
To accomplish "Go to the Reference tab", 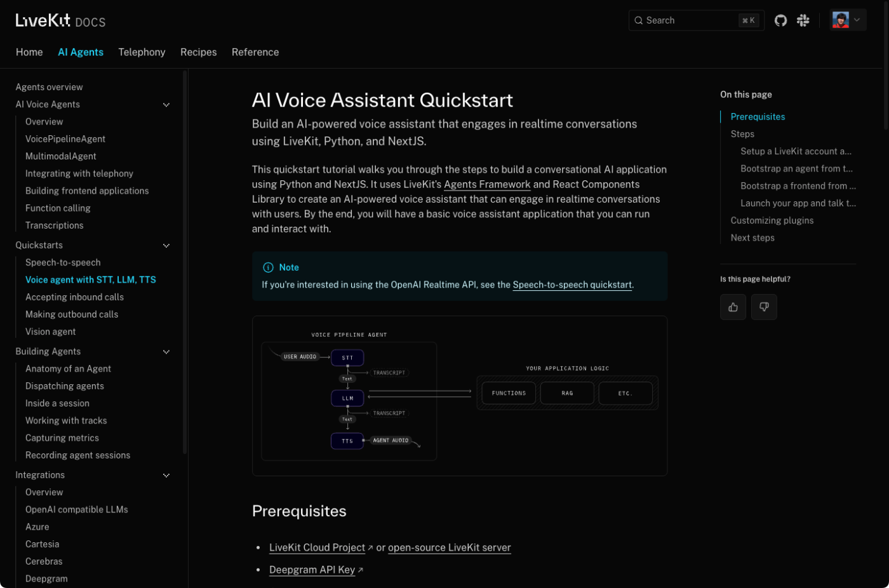I will coord(255,52).
